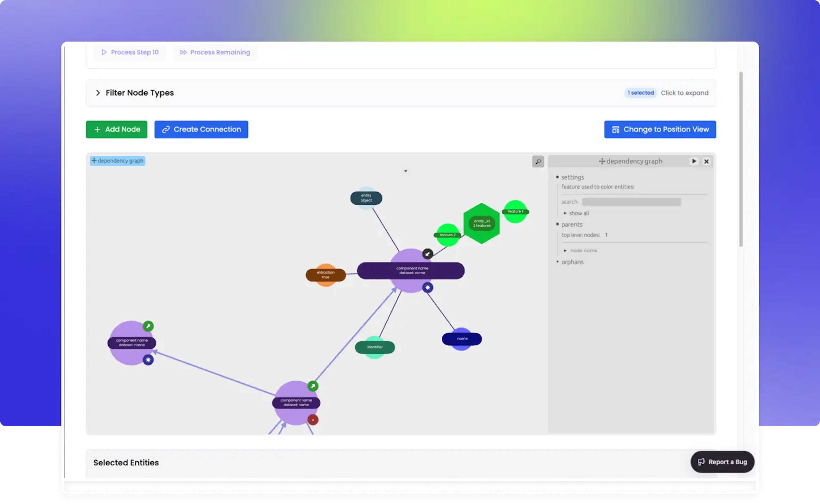
Task: Expand the 'node name' tree entry
Action: pos(565,250)
